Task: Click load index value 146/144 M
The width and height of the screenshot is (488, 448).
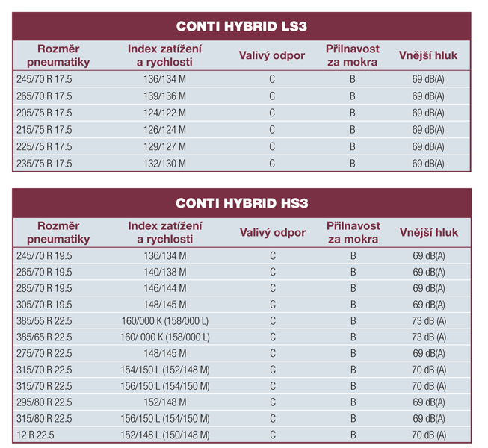Action: coord(165,288)
